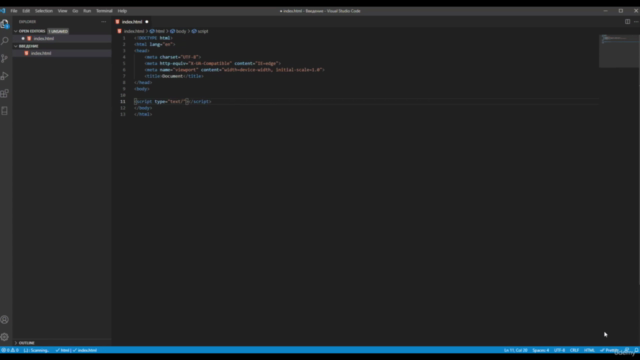Click CRLF line ending in status bar
640x360 pixels.
[x=575, y=350]
